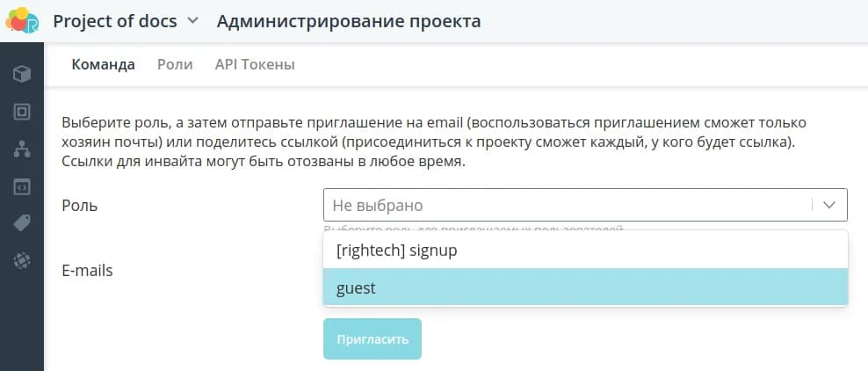Screen dimensions: 868x371
Task: Click the E-mails field label
Action: click(87, 271)
